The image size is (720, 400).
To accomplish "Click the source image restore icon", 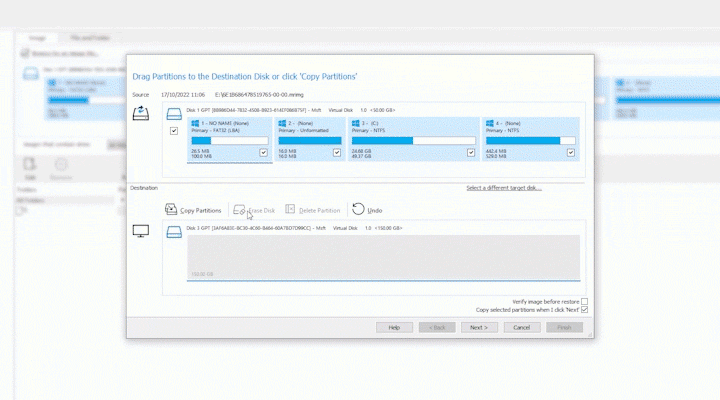I will pyautogui.click(x=141, y=113).
